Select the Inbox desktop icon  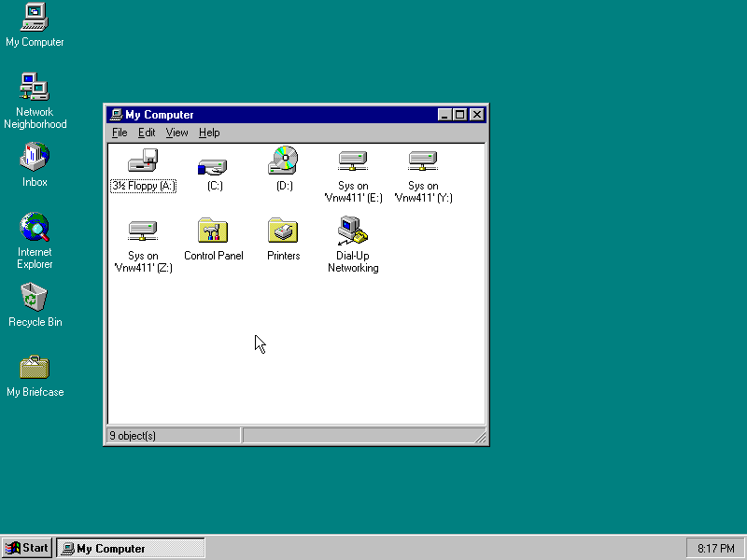[35, 157]
